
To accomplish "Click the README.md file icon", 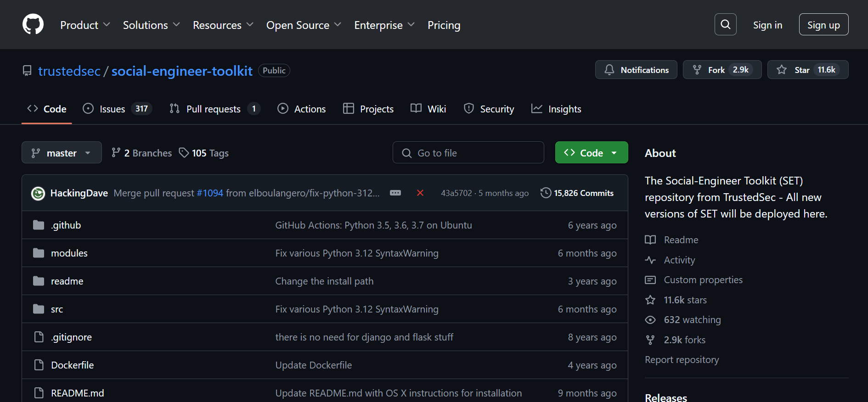I will click(39, 393).
